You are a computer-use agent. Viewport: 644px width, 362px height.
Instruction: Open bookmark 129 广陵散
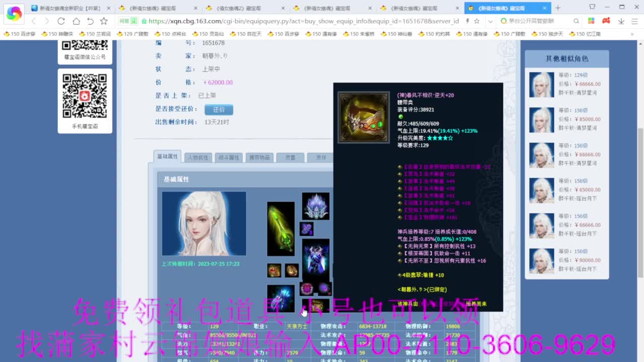133,34
